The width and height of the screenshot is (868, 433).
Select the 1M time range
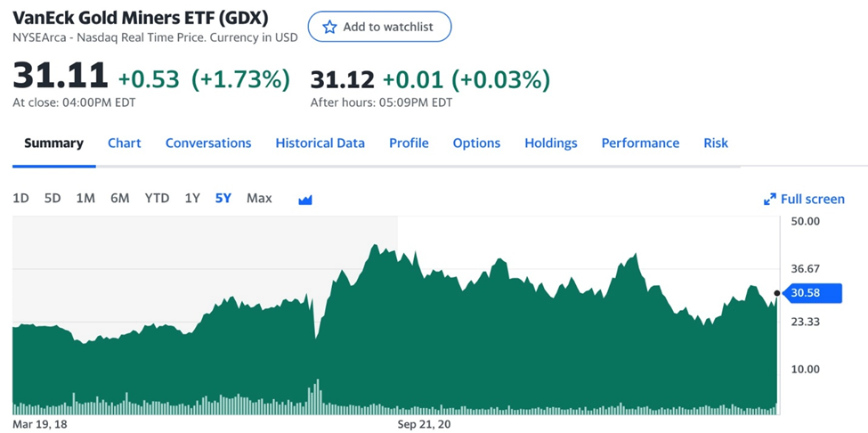tap(85, 198)
